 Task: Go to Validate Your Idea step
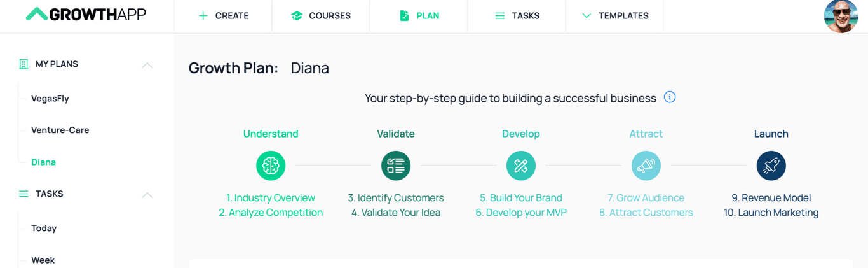[x=396, y=213]
